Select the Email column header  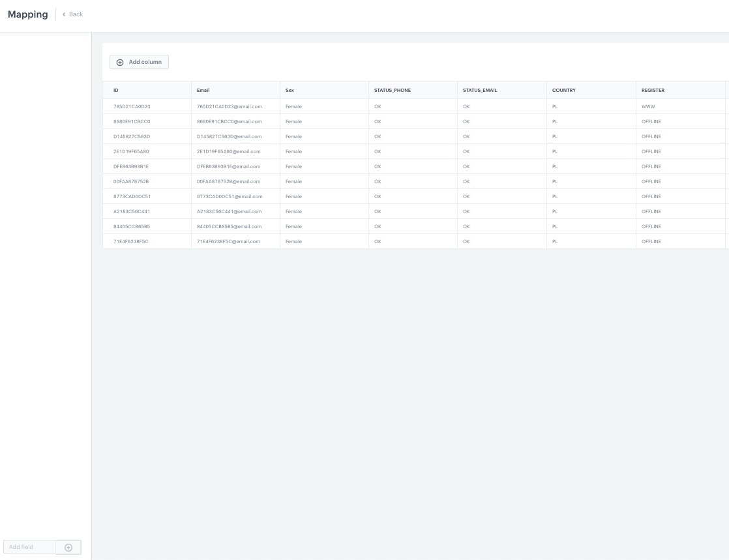[203, 90]
